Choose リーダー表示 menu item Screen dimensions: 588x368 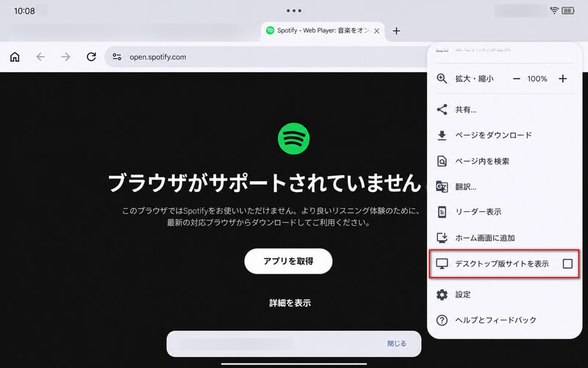coord(505,212)
